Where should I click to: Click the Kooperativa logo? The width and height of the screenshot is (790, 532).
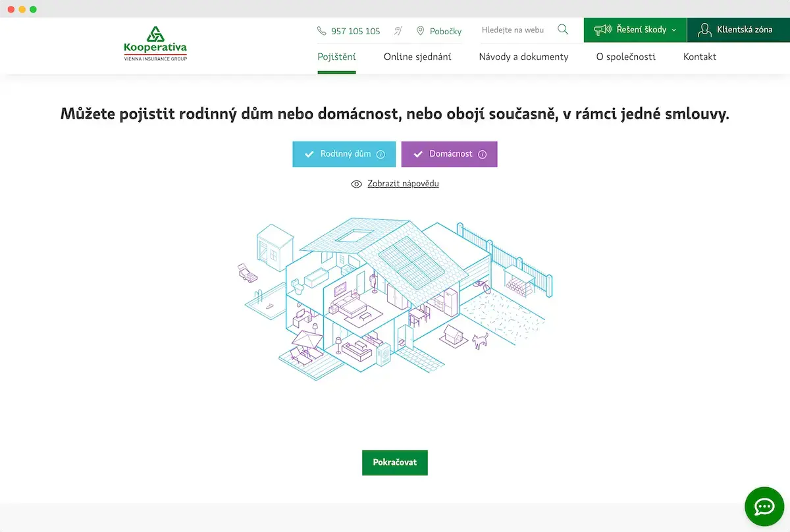click(155, 43)
